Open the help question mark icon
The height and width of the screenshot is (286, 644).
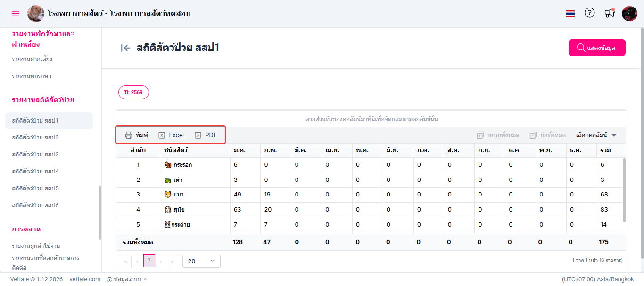tap(589, 13)
